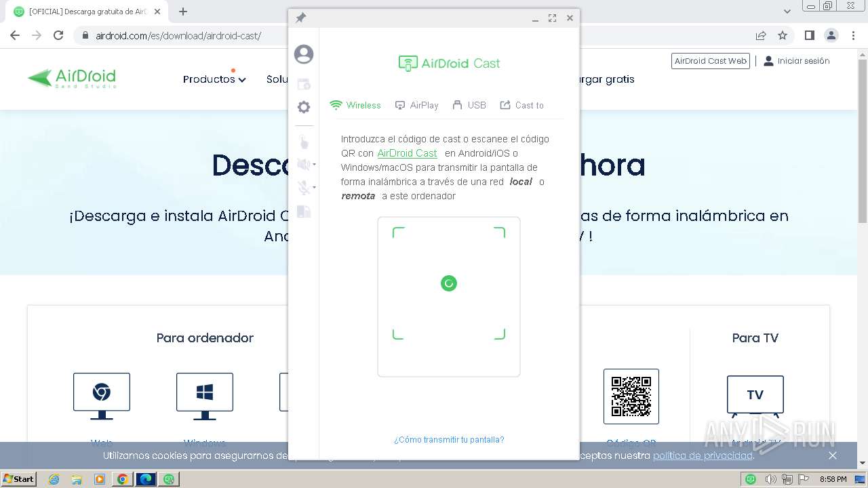Open the Chrome profile avatar
The image size is (868, 488).
click(831, 35)
